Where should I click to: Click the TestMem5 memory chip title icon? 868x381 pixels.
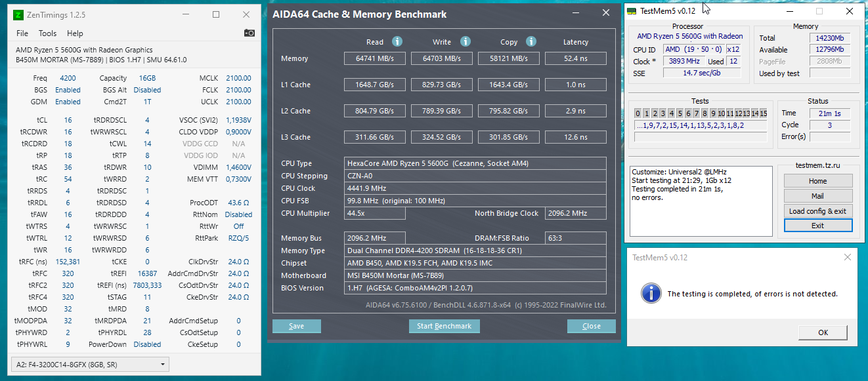point(632,11)
